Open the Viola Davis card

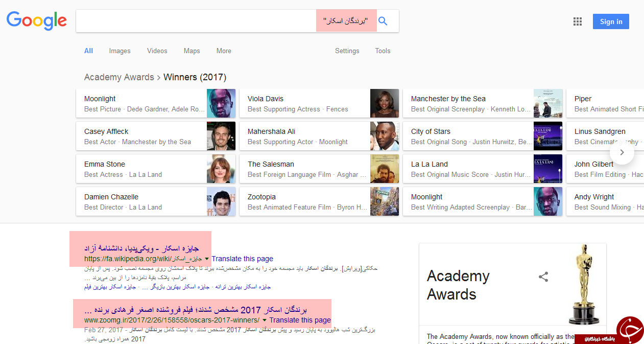319,103
